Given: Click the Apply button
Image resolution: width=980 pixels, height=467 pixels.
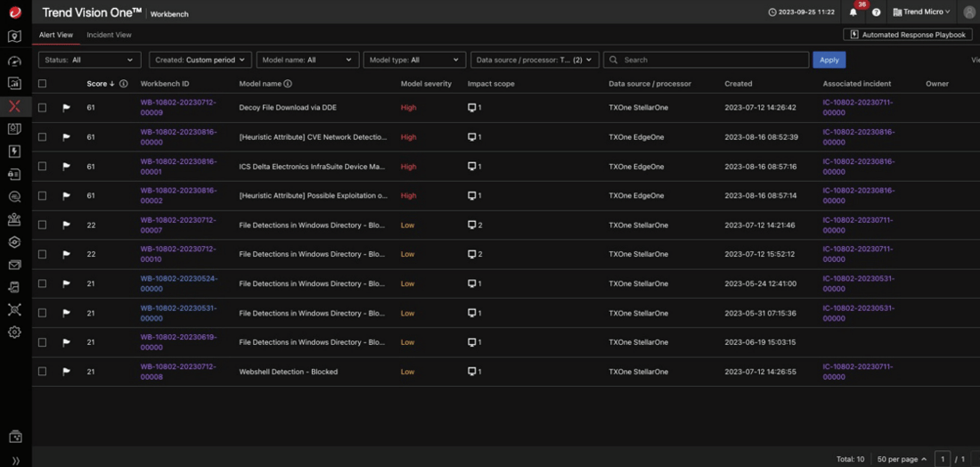Looking at the screenshot, I should (829, 60).
